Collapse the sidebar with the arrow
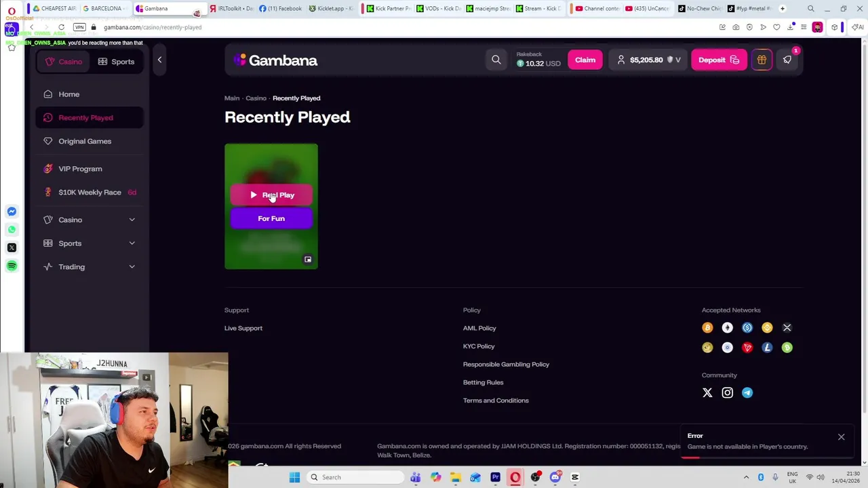The width and height of the screenshot is (868, 488). [x=159, y=60]
